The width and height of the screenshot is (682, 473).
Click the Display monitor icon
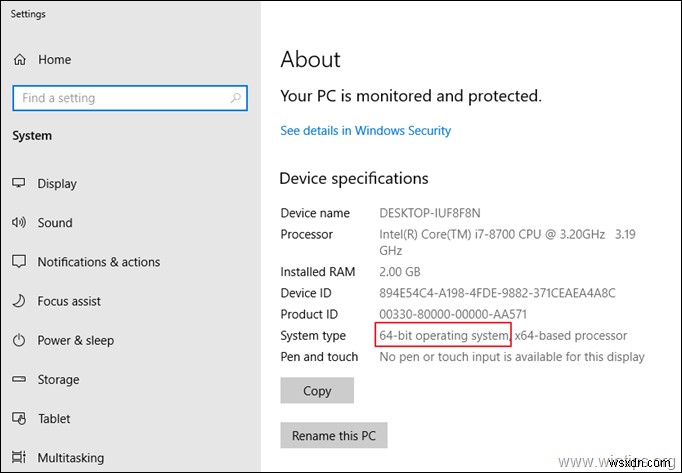[x=18, y=184]
